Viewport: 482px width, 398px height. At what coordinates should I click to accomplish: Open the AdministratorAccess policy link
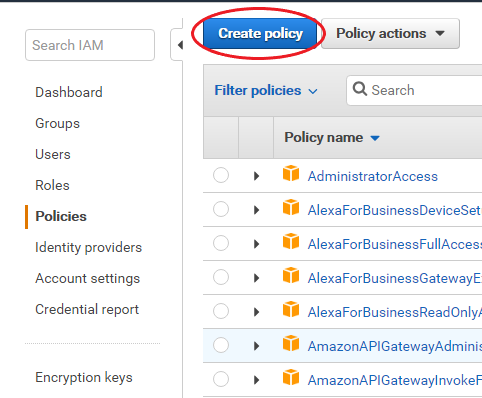[x=373, y=176]
